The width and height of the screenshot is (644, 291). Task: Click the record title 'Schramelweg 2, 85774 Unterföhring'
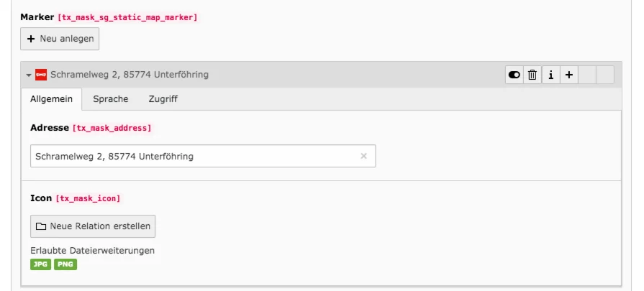(130, 75)
